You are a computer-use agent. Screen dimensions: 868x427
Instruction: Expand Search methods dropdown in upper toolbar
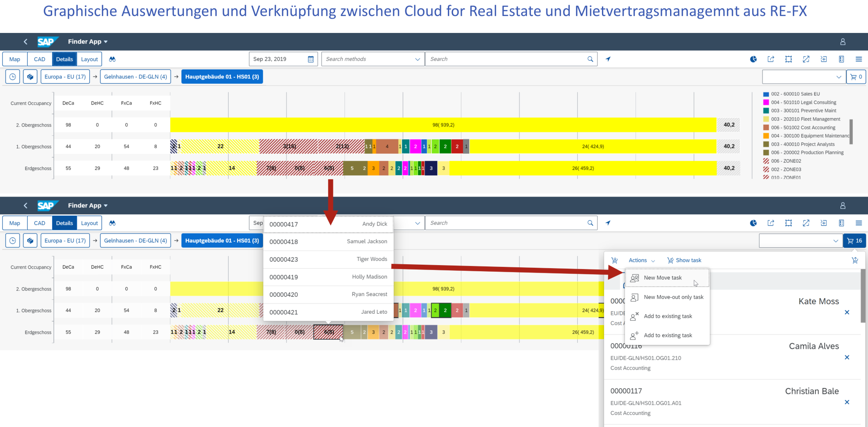click(x=418, y=59)
